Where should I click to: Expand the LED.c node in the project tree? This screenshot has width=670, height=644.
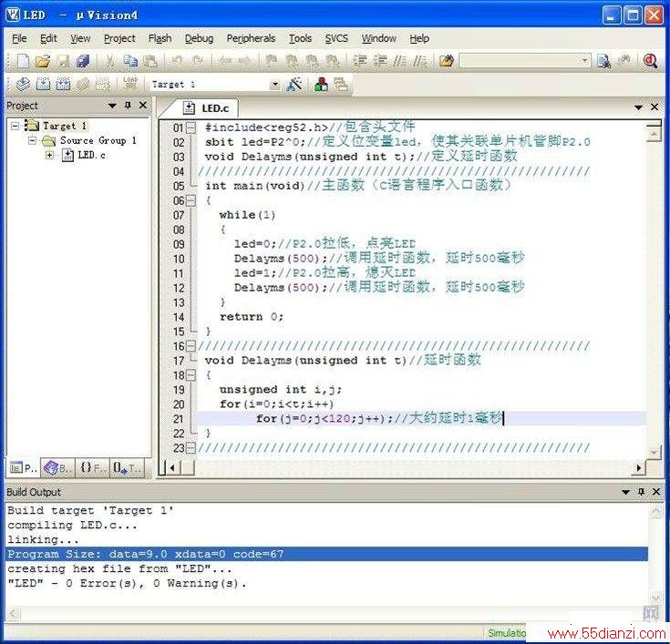coord(49,155)
